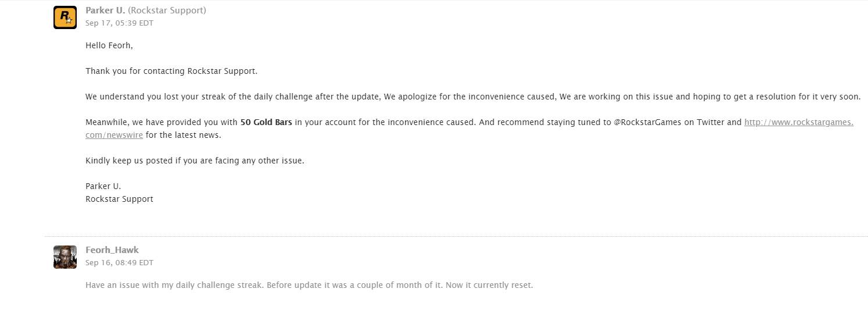This screenshot has height=317, width=868.
Task: Click the Parker U. signature line
Action: [x=103, y=186]
